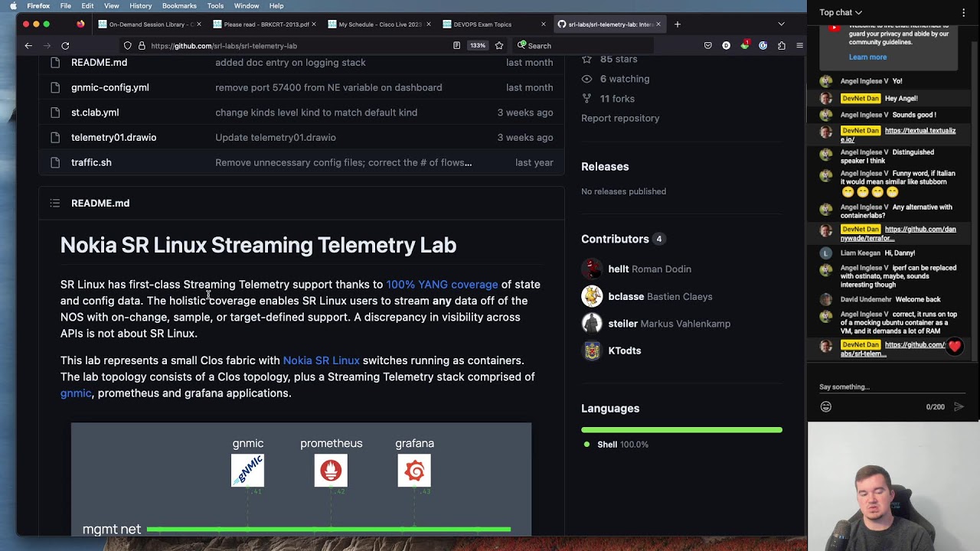
Task: Open the gnmic-config.yml file
Action: click(x=110, y=87)
